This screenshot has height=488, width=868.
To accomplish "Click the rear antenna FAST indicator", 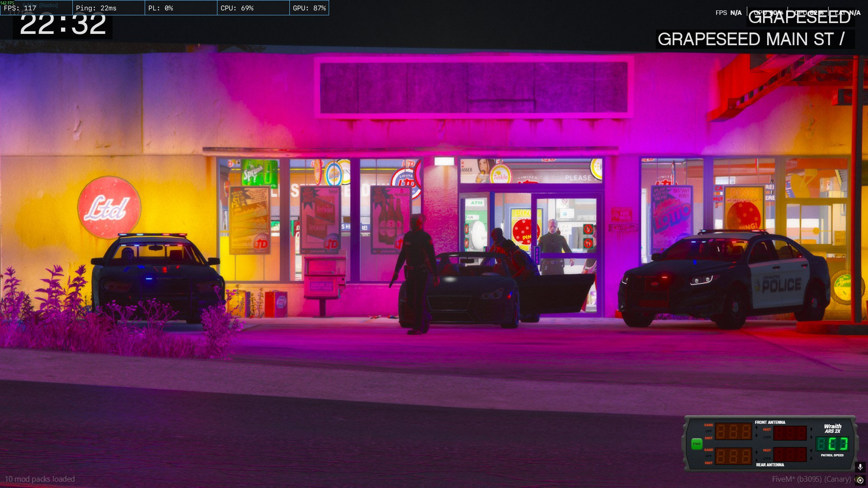I will tap(767, 450).
